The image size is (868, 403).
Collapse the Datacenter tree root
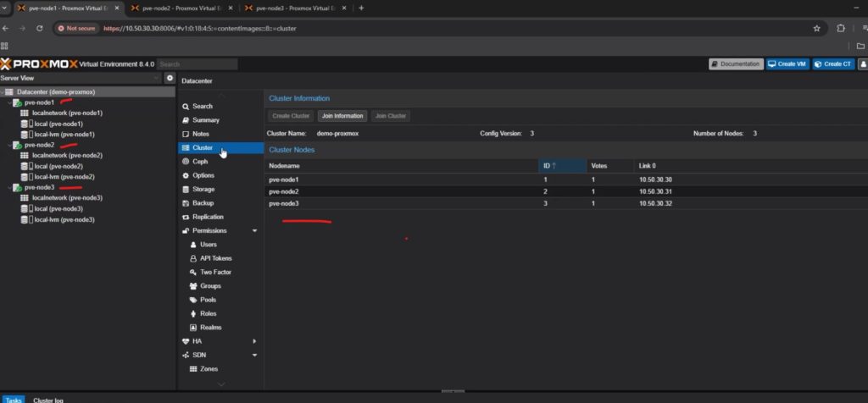[x=3, y=91]
